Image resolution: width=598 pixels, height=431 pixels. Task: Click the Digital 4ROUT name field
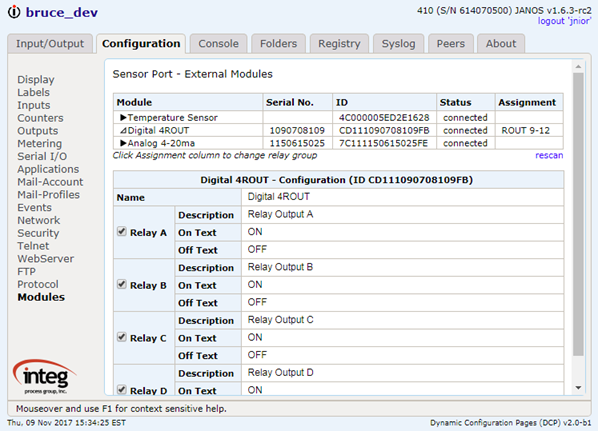tap(402, 197)
